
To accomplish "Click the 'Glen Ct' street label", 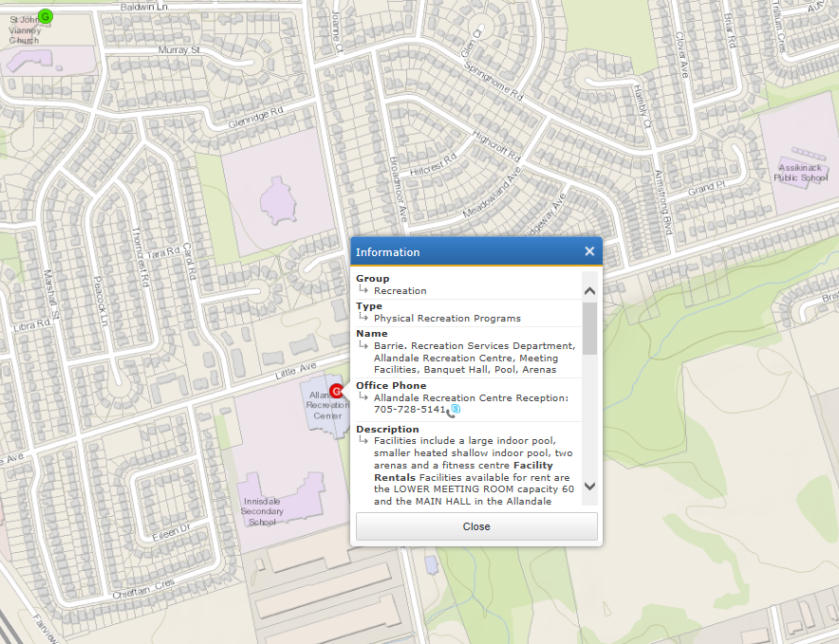I will click(471, 43).
